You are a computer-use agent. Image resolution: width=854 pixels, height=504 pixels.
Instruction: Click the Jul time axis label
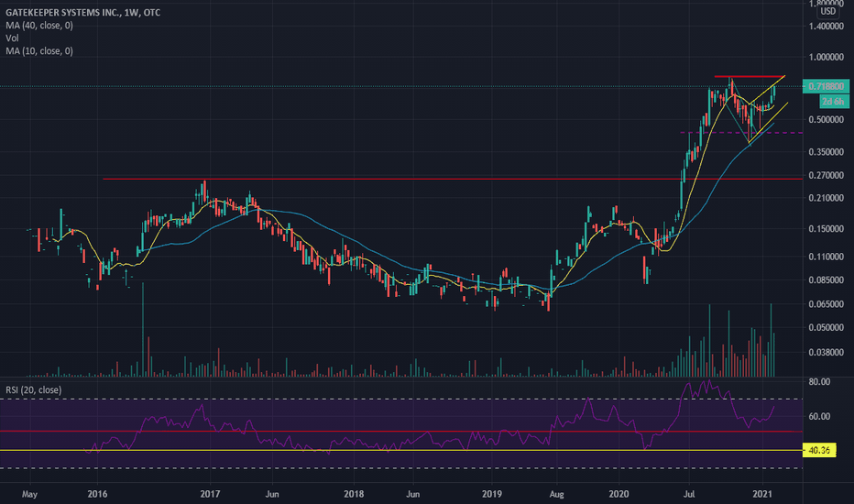[689, 494]
